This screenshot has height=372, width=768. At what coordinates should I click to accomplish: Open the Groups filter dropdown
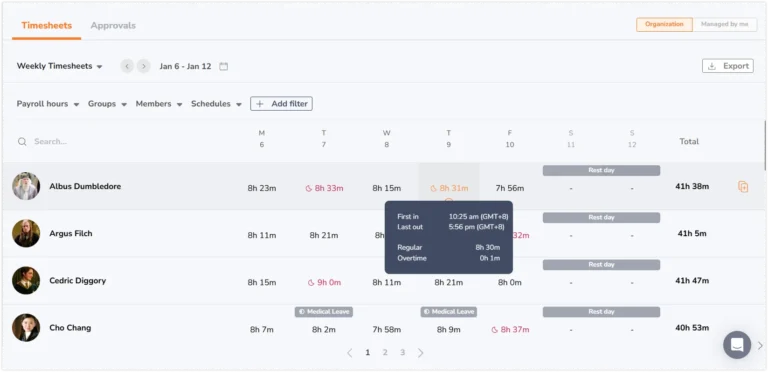[x=107, y=104]
